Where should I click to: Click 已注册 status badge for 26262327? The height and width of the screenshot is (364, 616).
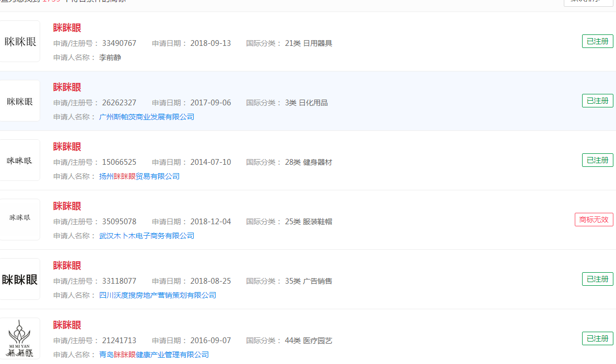[x=598, y=101]
